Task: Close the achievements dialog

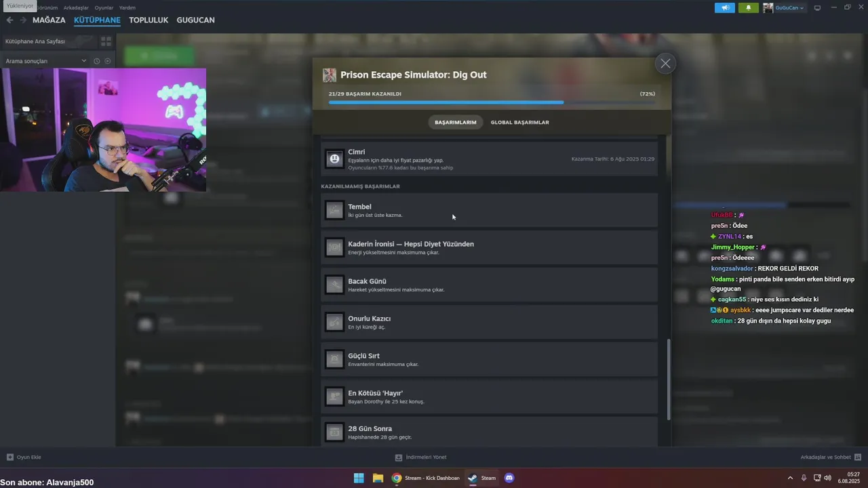Action: [x=665, y=64]
